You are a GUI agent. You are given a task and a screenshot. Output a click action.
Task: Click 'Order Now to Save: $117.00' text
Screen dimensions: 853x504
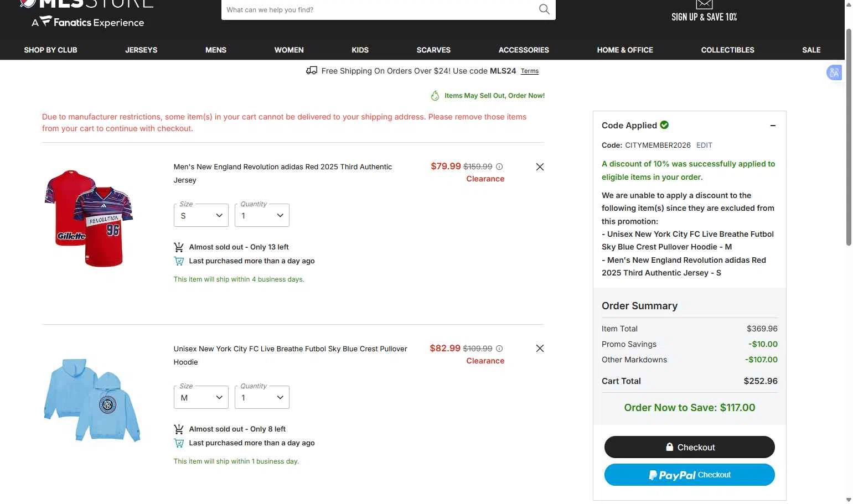click(690, 407)
